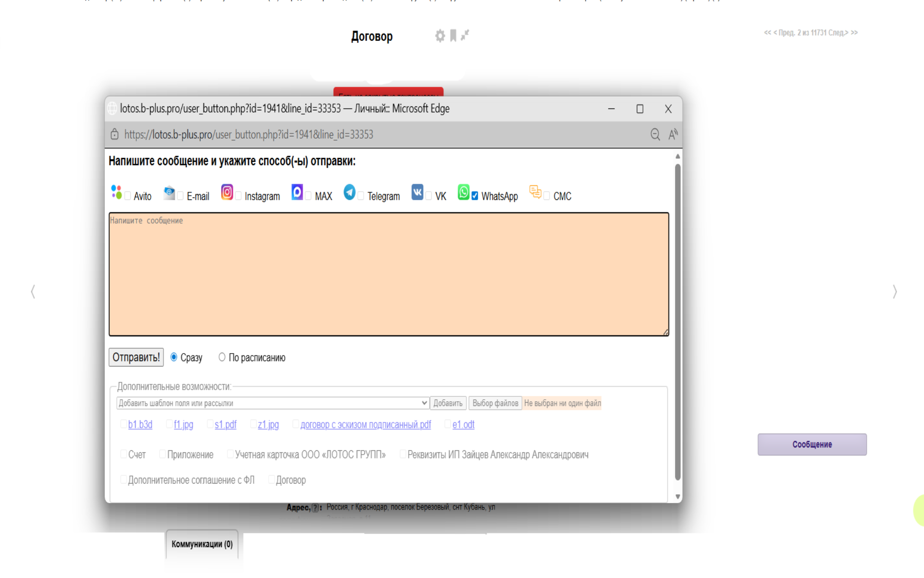This screenshot has height=578, width=924.
Task: Click the Telegram icon
Action: 350,192
